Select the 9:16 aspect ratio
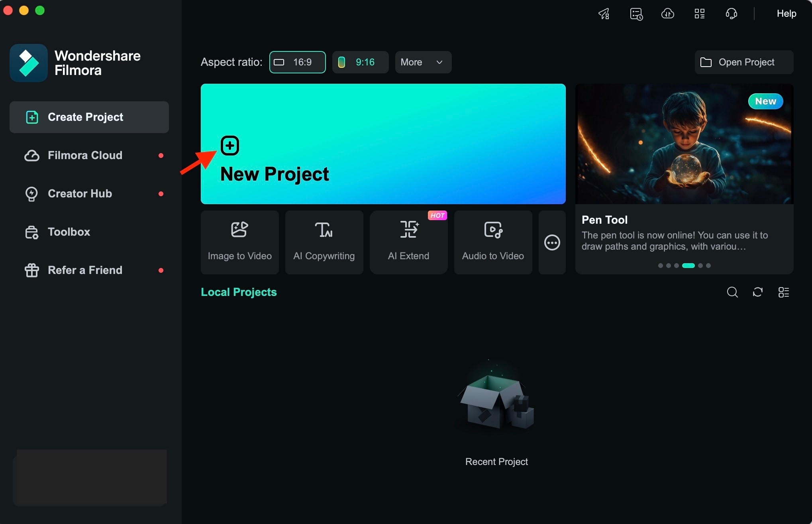Image resolution: width=812 pixels, height=524 pixels. [360, 62]
